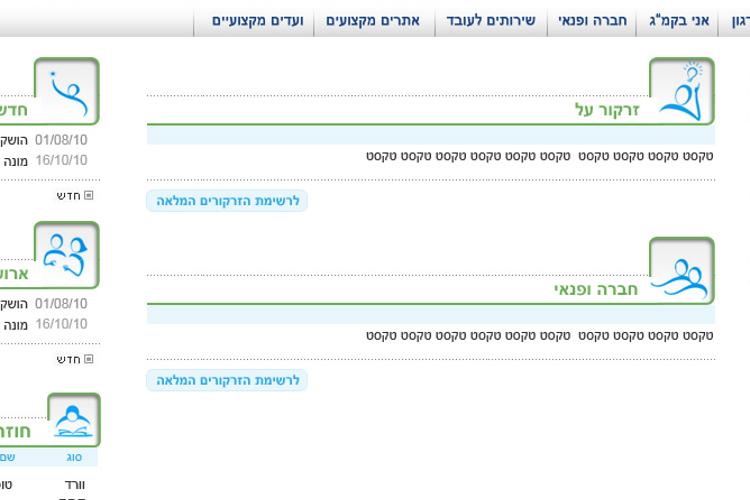Go to the אני בקמ"ג navigation tab
This screenshot has height=500, width=750.
[x=679, y=21]
